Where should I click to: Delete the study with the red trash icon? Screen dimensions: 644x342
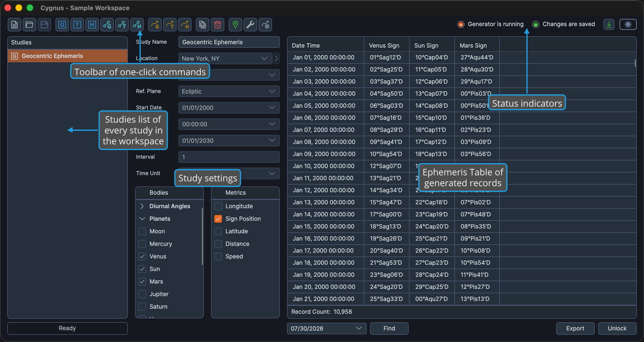pyautogui.click(x=218, y=25)
